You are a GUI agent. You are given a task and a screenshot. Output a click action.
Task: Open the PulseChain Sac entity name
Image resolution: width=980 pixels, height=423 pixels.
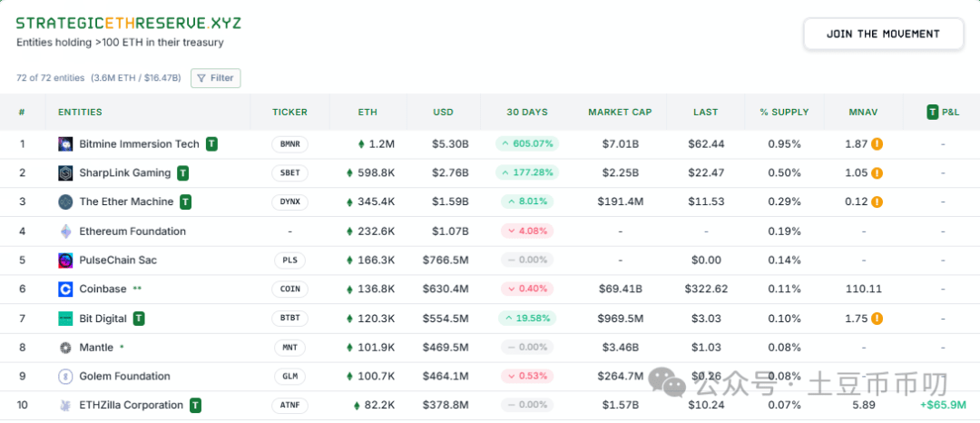coord(118,261)
